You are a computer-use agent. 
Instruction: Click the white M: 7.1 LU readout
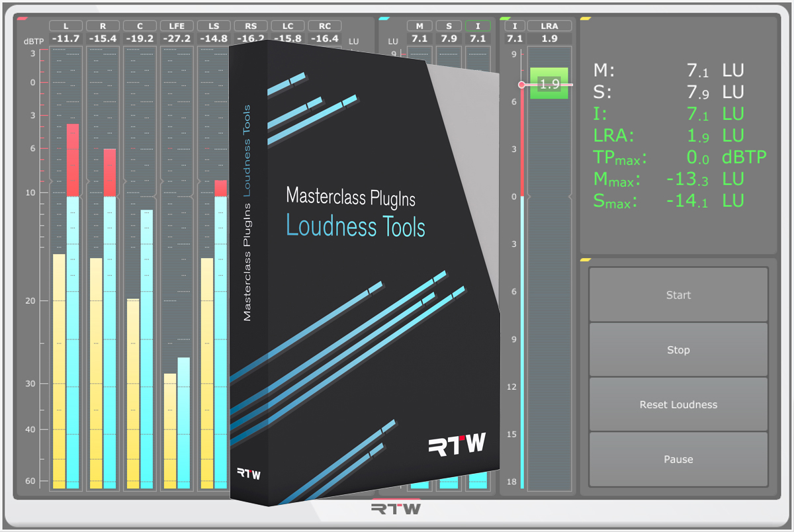(x=669, y=69)
